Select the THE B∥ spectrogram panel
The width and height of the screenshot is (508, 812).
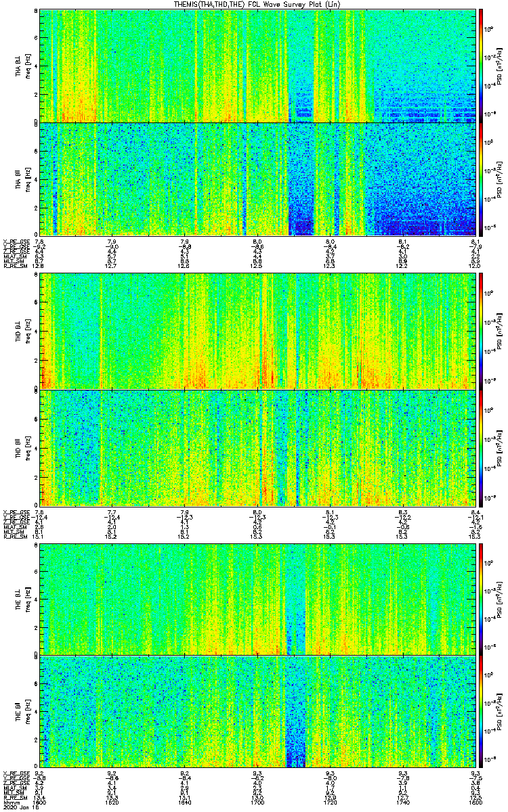[x=257, y=710]
